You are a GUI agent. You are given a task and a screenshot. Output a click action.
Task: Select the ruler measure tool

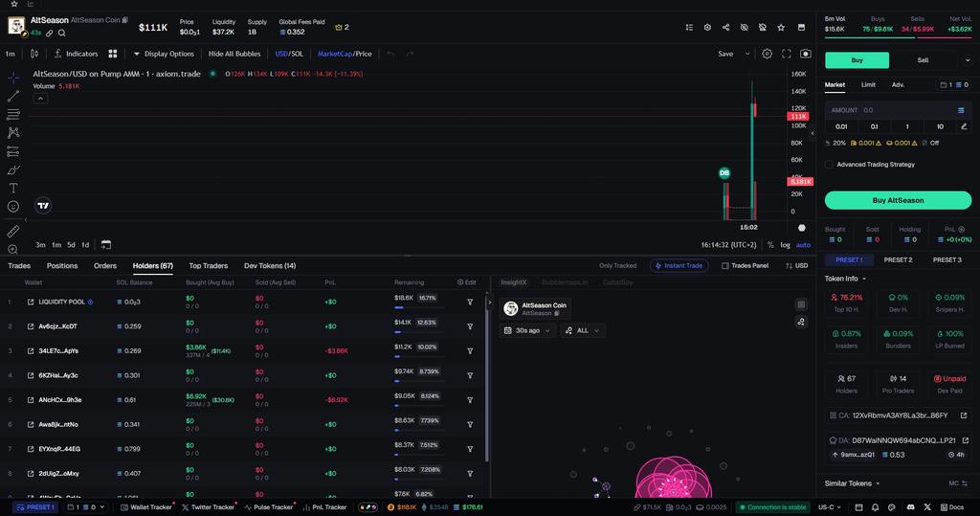(x=13, y=232)
